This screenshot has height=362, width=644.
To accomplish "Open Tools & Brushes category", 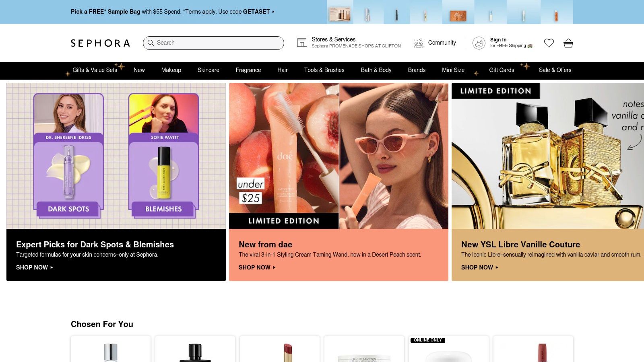I will 324,70.
